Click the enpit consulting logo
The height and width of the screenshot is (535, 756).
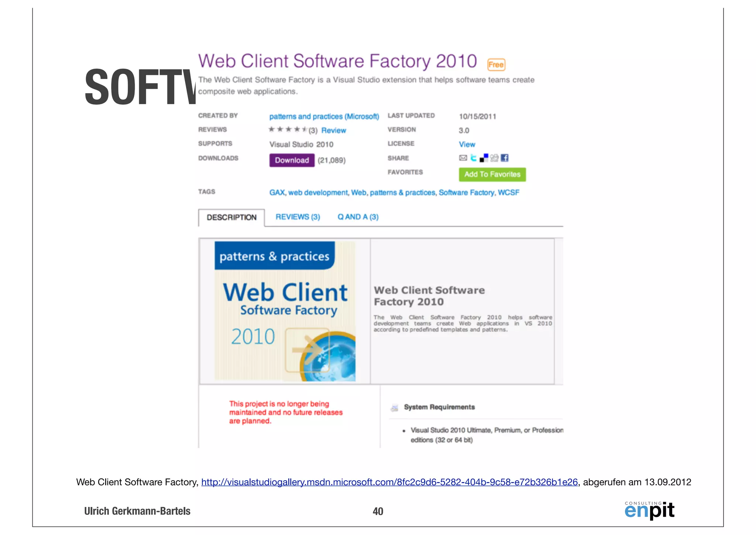tap(649, 511)
